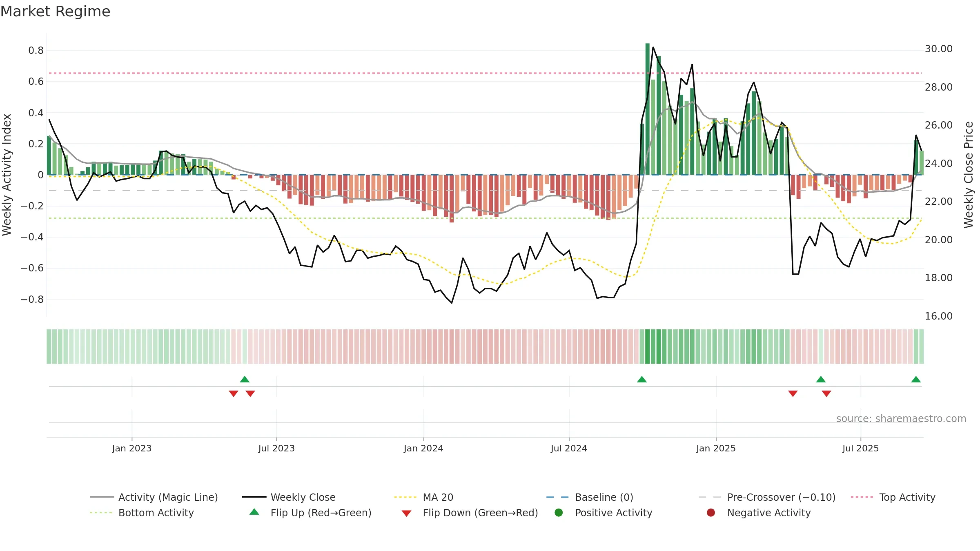The width and height of the screenshot is (980, 551).
Task: Click the 30.00 price tick label
Action: pos(939,49)
